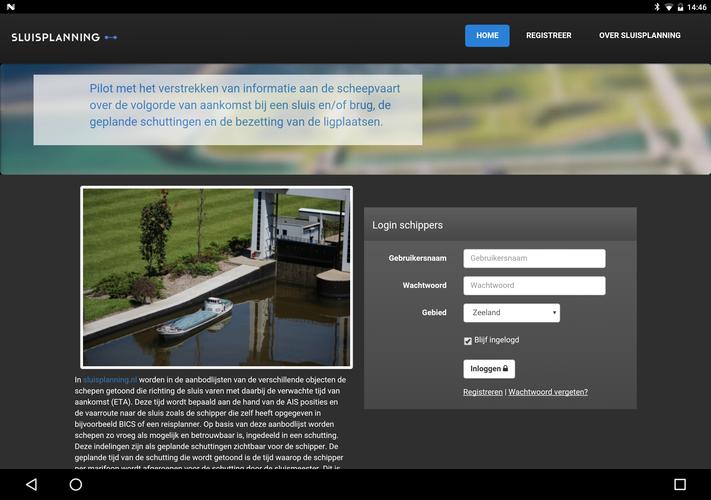Tap the Bluetooth status bar icon

pos(657,7)
